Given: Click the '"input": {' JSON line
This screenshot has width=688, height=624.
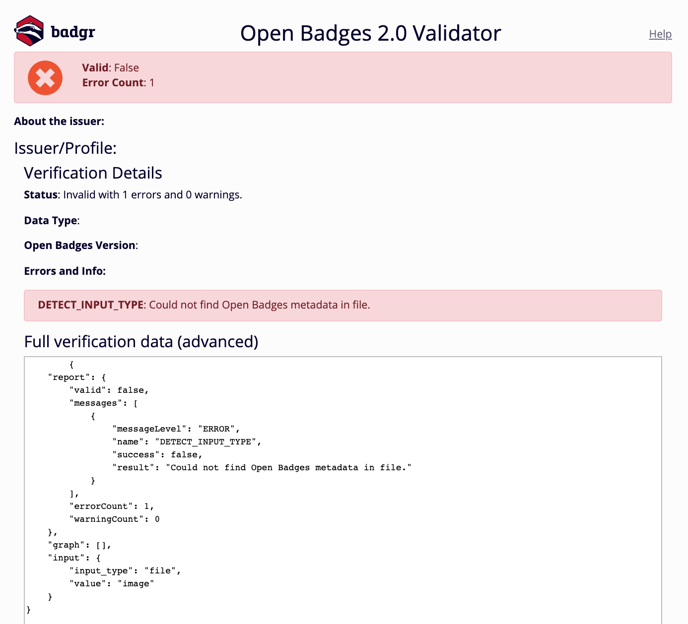Looking at the screenshot, I should (74, 558).
